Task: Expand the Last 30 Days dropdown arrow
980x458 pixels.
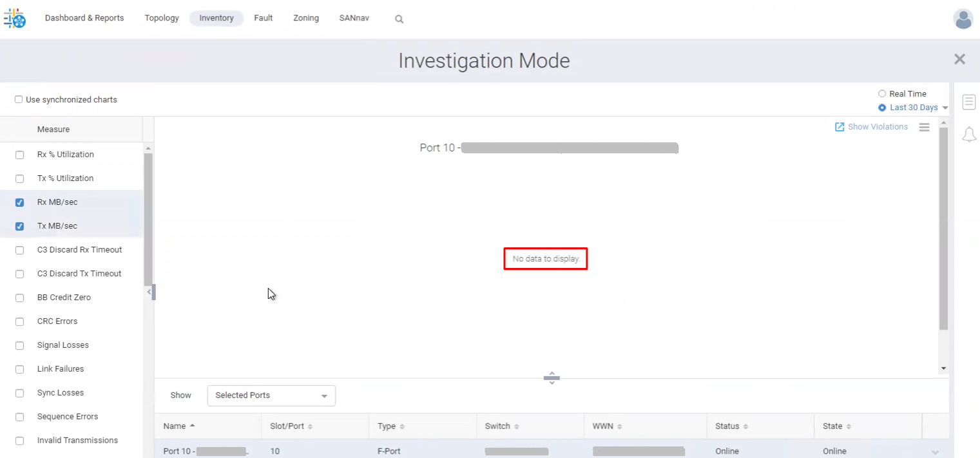Action: [x=945, y=108]
